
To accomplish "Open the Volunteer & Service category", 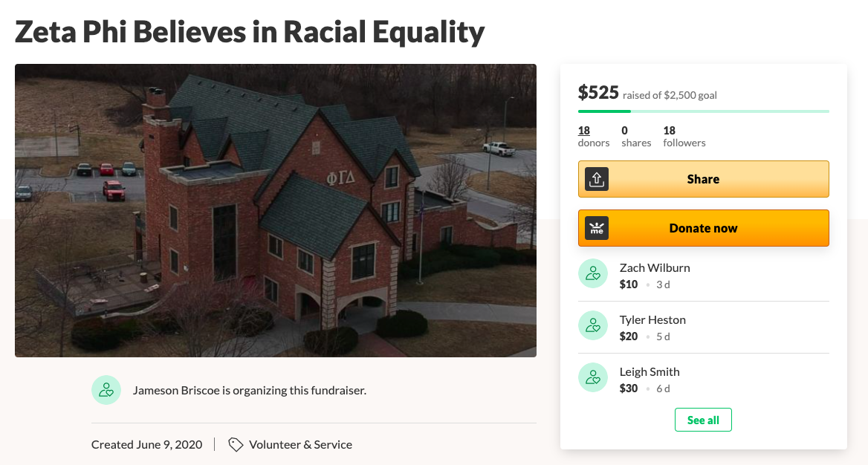I will pos(300,444).
